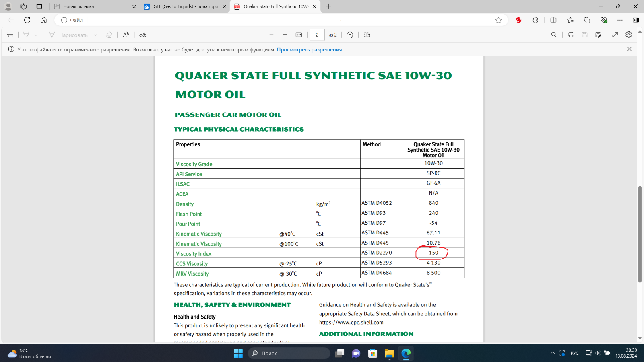Open Microsoft Store from the taskbar
The height and width of the screenshot is (362, 644).
(373, 353)
